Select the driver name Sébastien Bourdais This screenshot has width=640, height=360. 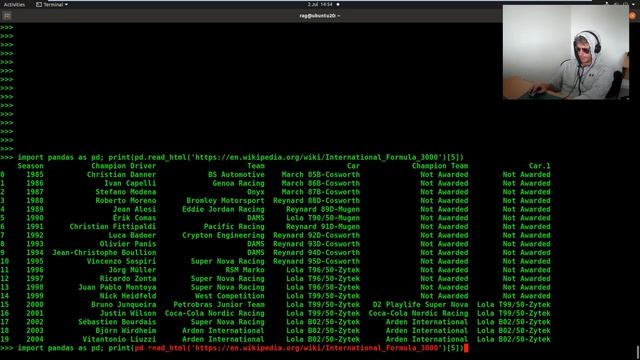pyautogui.click(x=117, y=322)
